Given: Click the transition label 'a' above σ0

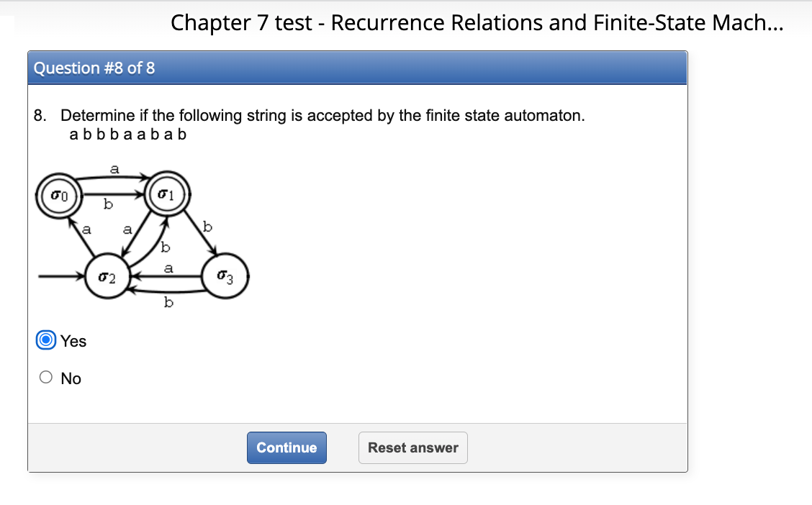Looking at the screenshot, I should [113, 170].
